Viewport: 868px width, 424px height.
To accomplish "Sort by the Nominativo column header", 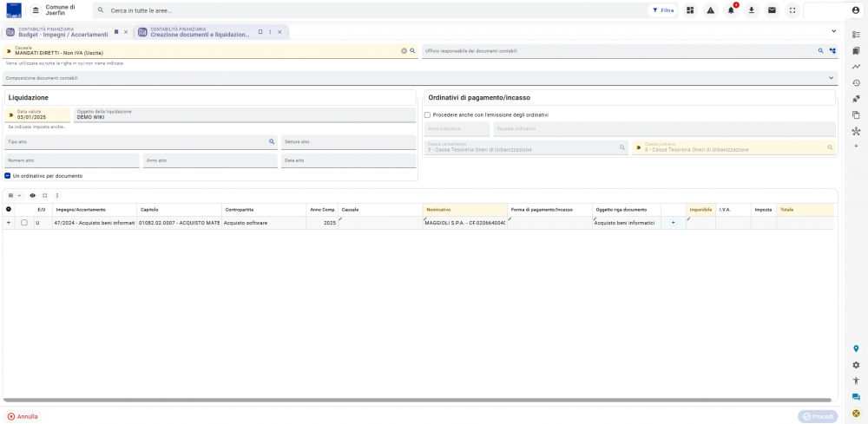I will 464,210.
